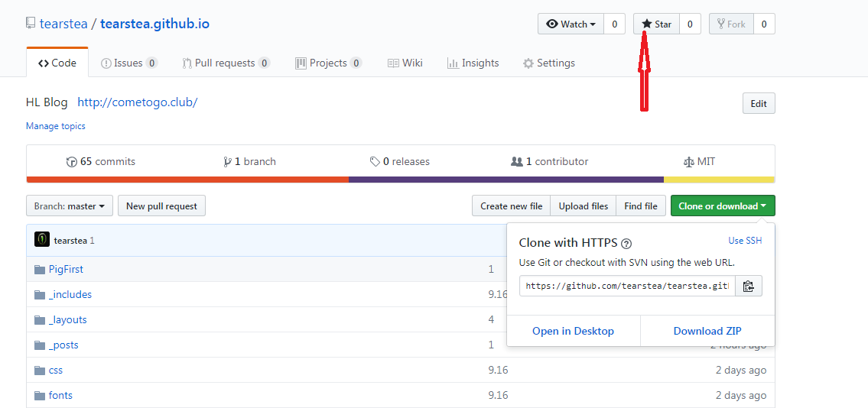The height and width of the screenshot is (408, 868).
Task: Click the Use SSH link
Action: coord(745,241)
